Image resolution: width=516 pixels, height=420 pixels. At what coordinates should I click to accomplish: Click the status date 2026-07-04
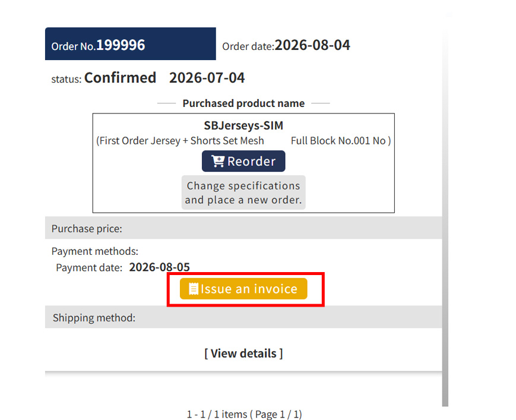coord(207,78)
